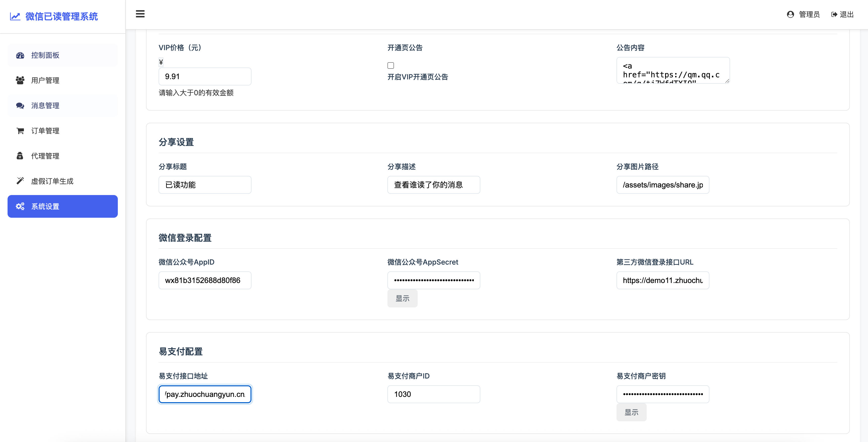
Task: Open 代理管理 in the sidebar
Action: [x=63, y=156]
